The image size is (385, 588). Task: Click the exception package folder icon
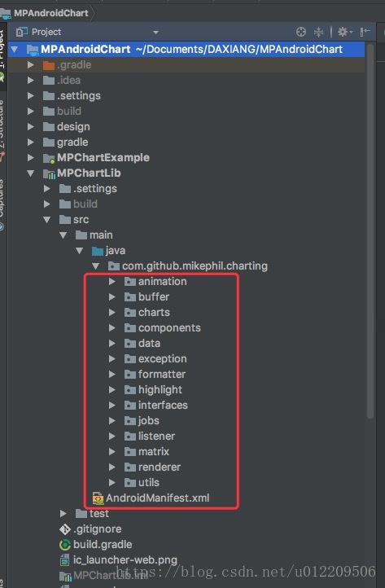tap(130, 359)
